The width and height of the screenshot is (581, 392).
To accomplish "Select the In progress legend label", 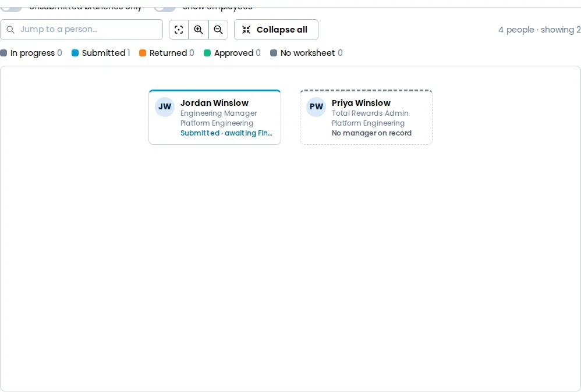I will pyautogui.click(x=33, y=53).
